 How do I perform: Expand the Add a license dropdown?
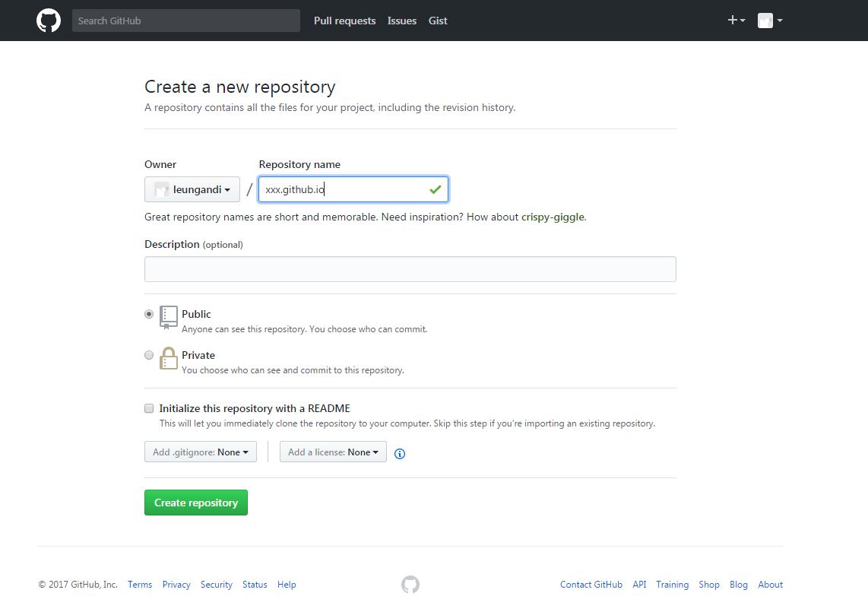point(333,452)
